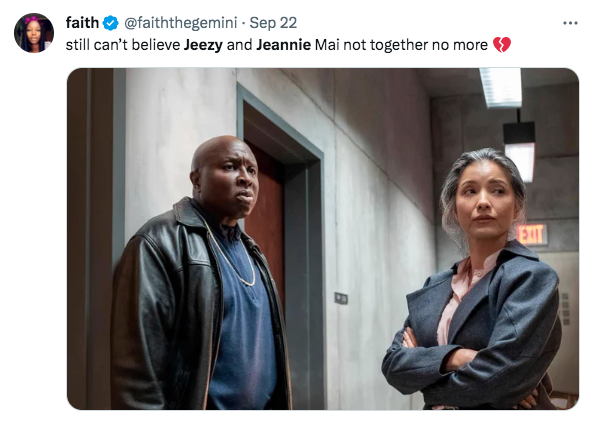Click the broken heart emoji

(502, 45)
